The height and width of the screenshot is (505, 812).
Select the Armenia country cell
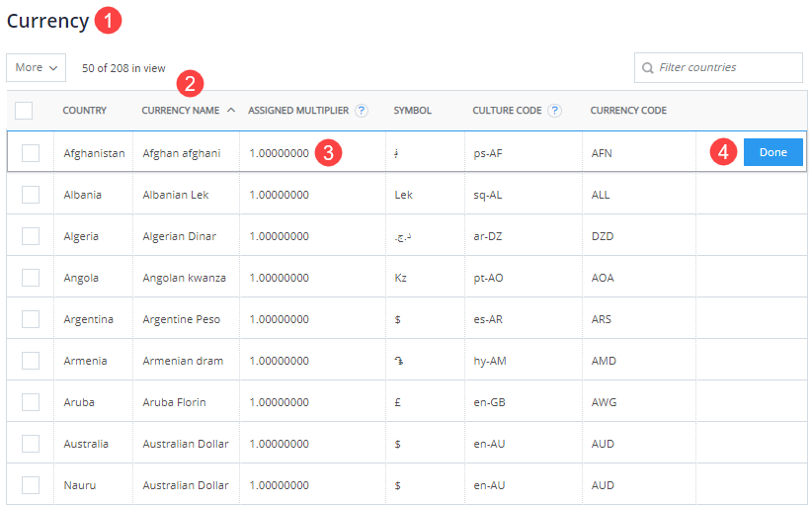click(85, 361)
